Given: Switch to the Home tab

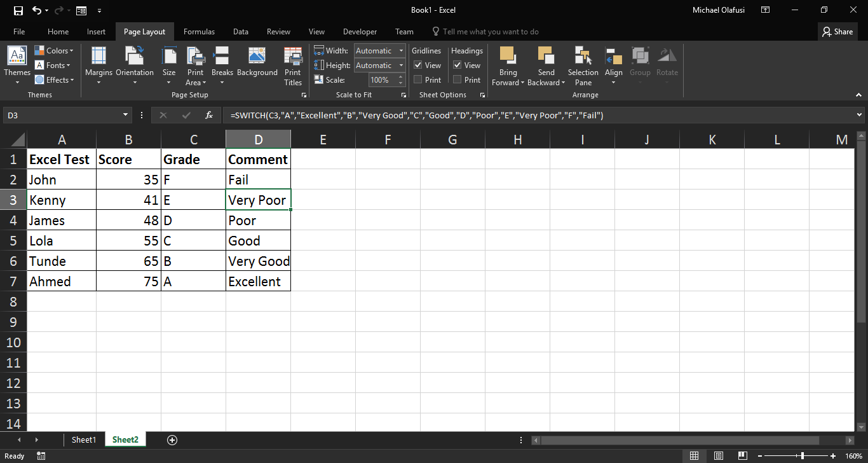Looking at the screenshot, I should (58, 31).
